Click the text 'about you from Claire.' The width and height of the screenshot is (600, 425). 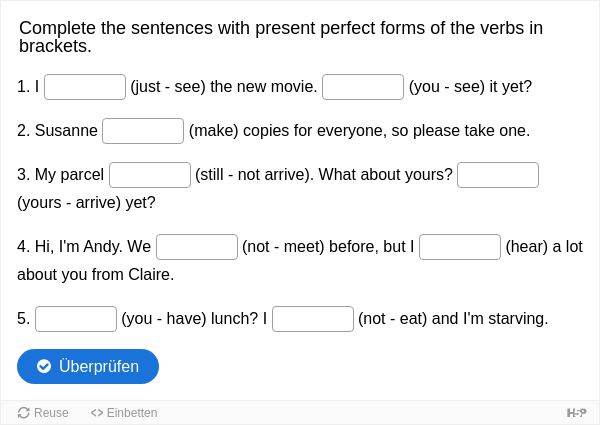[96, 275]
